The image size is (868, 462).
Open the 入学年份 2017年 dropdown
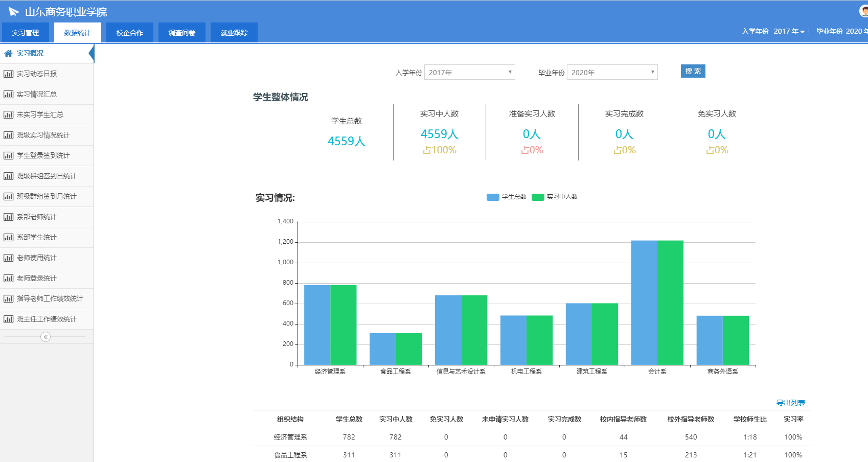point(469,73)
